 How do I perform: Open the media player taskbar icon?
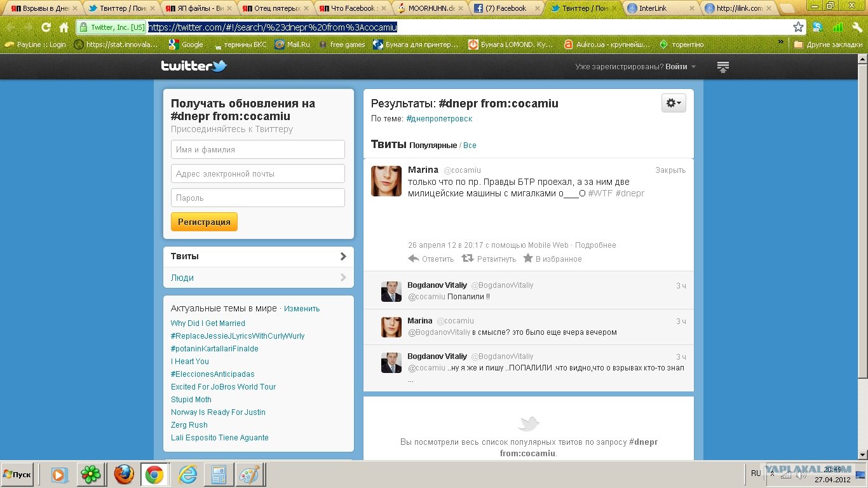pyautogui.click(x=59, y=475)
